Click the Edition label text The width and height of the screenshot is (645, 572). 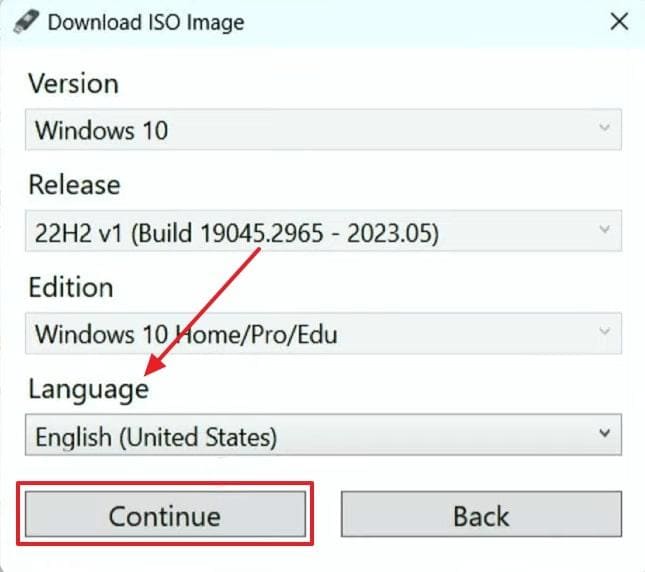point(70,287)
